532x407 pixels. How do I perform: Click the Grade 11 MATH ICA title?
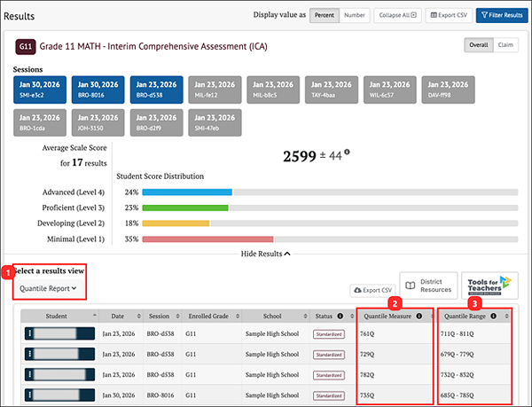(153, 46)
